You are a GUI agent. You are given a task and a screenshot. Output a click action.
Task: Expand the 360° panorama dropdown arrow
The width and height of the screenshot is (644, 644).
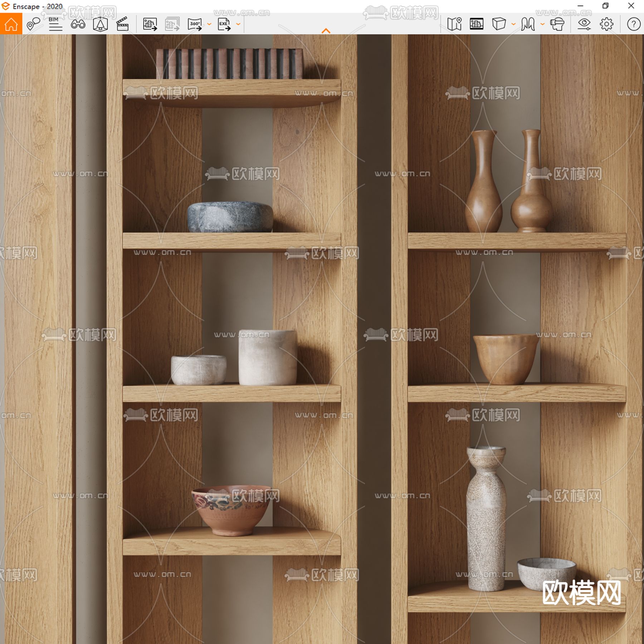(209, 24)
